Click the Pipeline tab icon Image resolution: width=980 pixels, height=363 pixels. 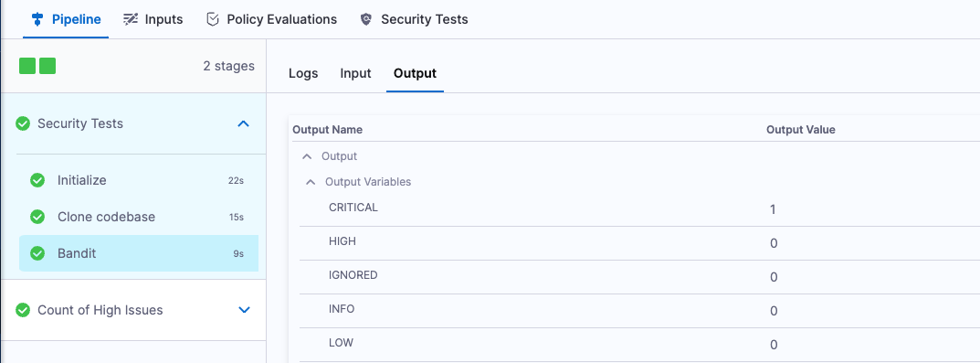pyautogui.click(x=37, y=19)
